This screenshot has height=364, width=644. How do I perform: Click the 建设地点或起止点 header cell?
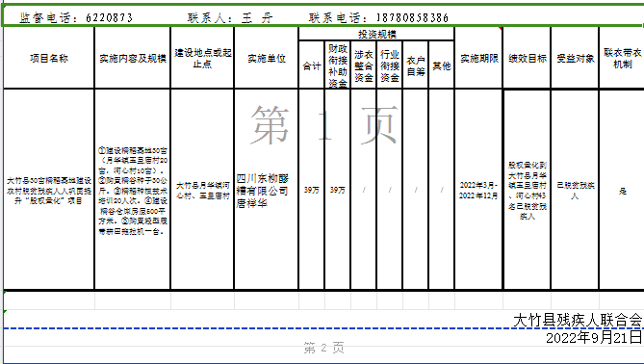202,58
